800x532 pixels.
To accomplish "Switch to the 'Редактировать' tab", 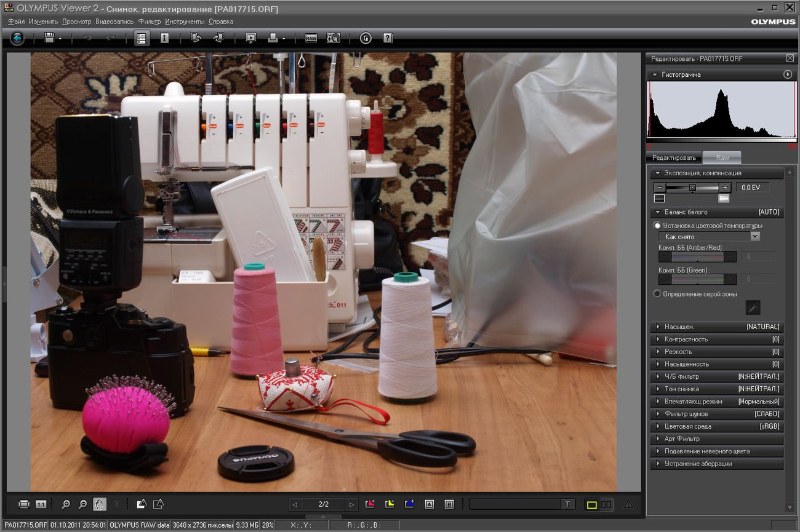I will tap(674, 158).
